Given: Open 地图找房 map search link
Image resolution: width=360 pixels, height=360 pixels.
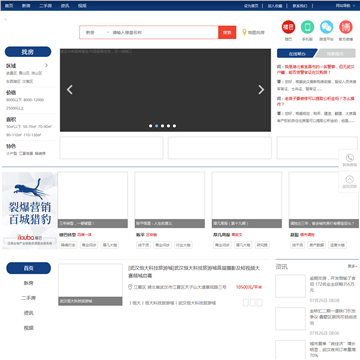Looking at the screenshot, I should (x=256, y=33).
